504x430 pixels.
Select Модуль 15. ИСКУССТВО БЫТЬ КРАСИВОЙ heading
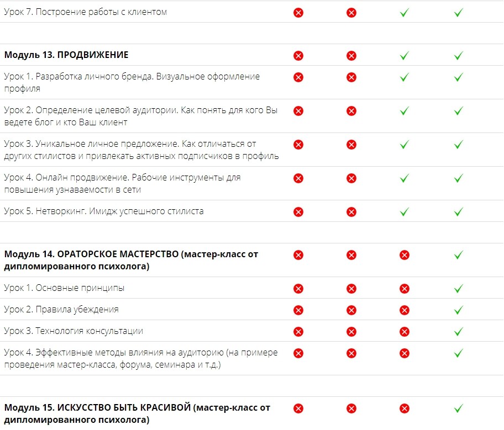137,413
